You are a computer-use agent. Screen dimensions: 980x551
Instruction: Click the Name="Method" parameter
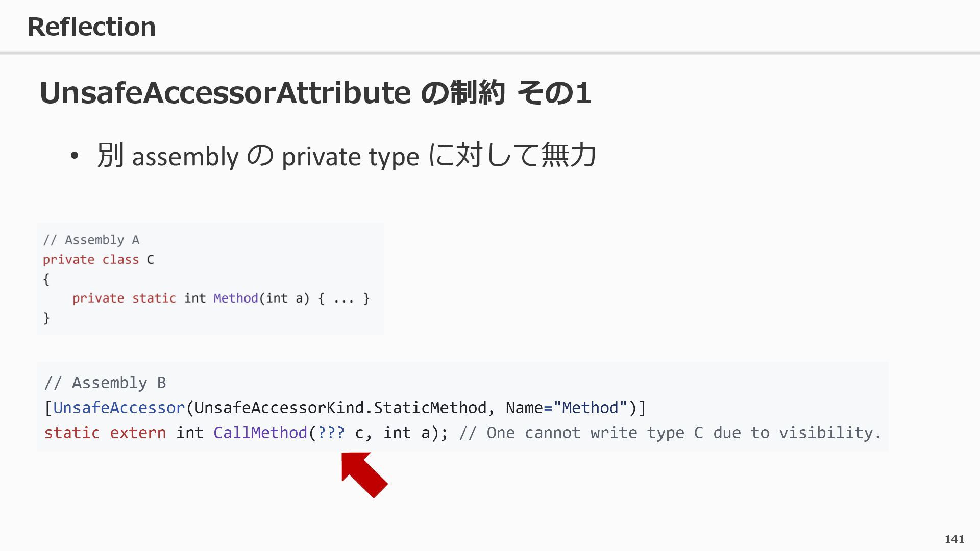tap(566, 408)
